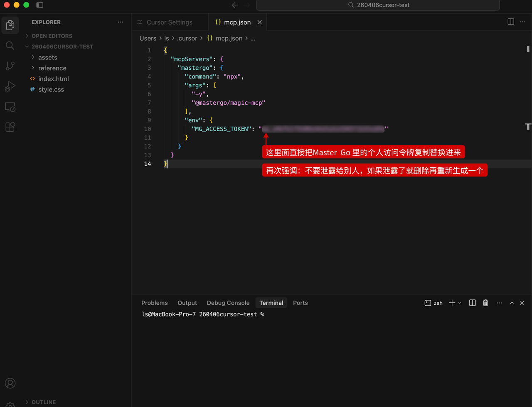Expand the assets folder
The height and width of the screenshot is (407, 532).
47,57
